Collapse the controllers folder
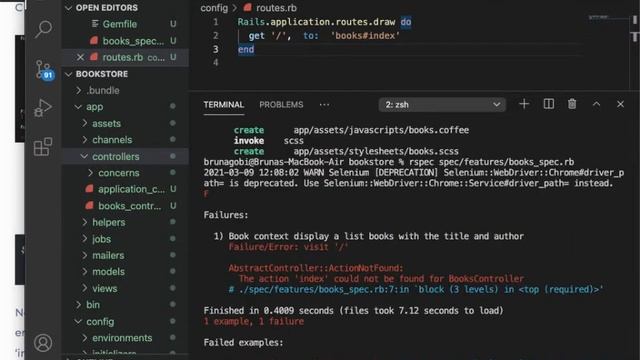Viewport: 640px width, 360px height. pyautogui.click(x=84, y=156)
